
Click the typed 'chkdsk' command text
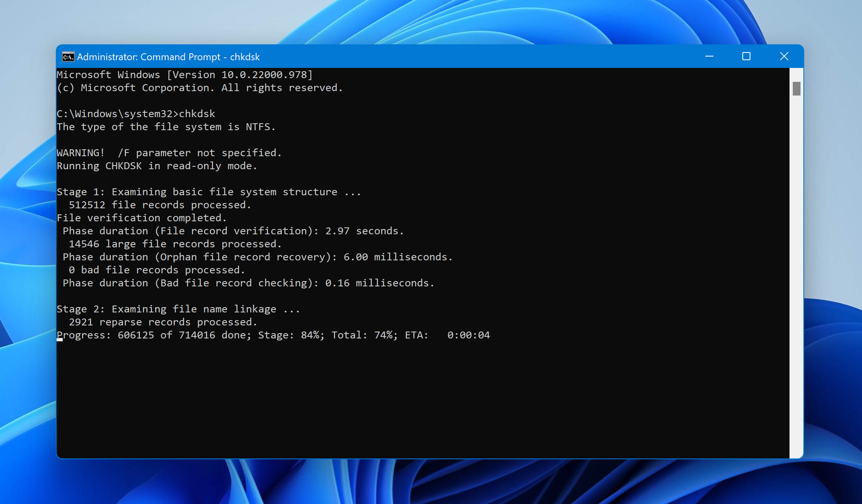point(197,114)
